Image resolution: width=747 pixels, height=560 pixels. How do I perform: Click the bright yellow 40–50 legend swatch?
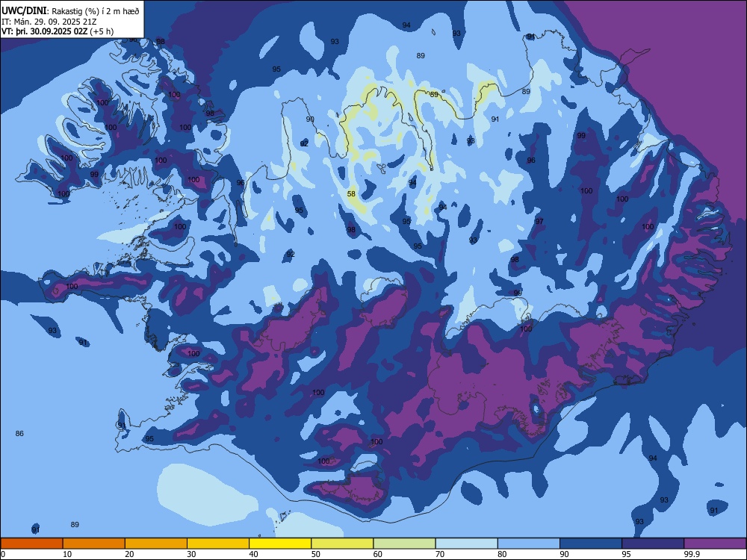click(x=280, y=544)
